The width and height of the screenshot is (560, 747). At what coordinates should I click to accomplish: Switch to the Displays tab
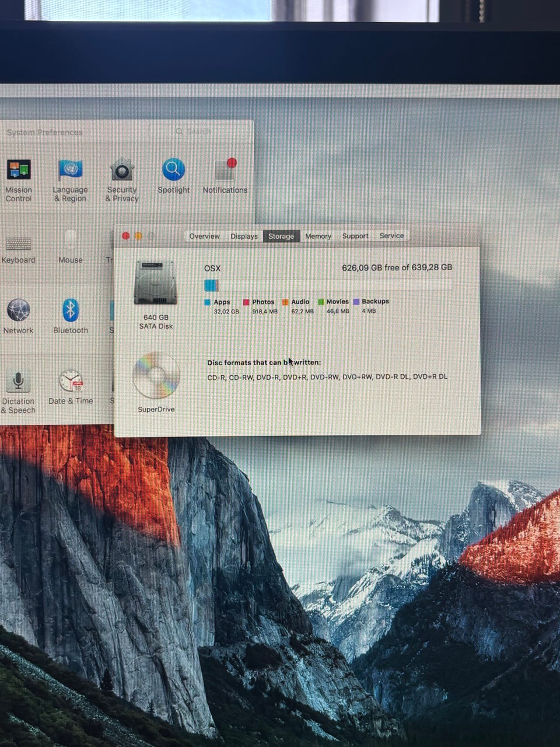click(x=244, y=236)
